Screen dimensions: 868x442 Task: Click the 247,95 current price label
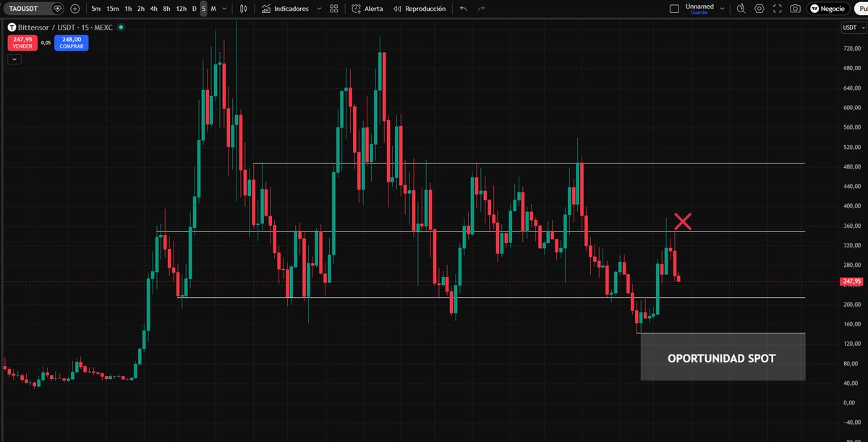(852, 281)
